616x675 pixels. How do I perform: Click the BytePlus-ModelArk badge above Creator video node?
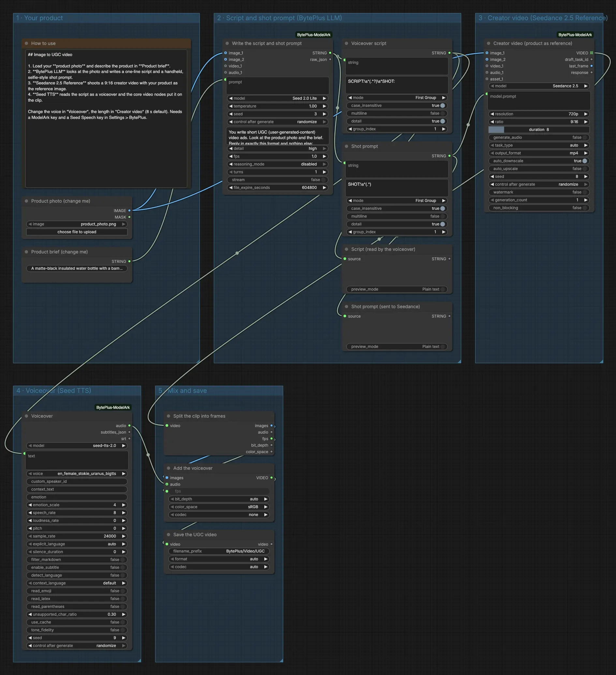[x=575, y=35]
